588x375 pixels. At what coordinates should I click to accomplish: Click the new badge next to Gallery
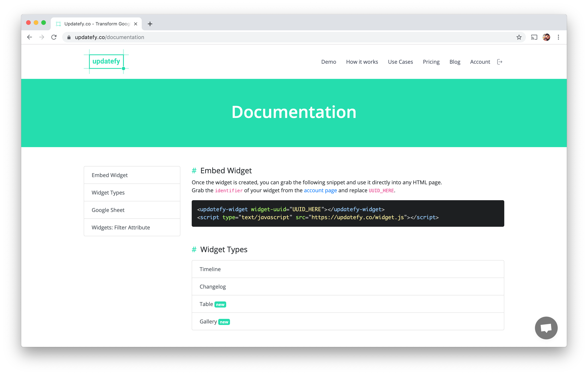pos(224,322)
